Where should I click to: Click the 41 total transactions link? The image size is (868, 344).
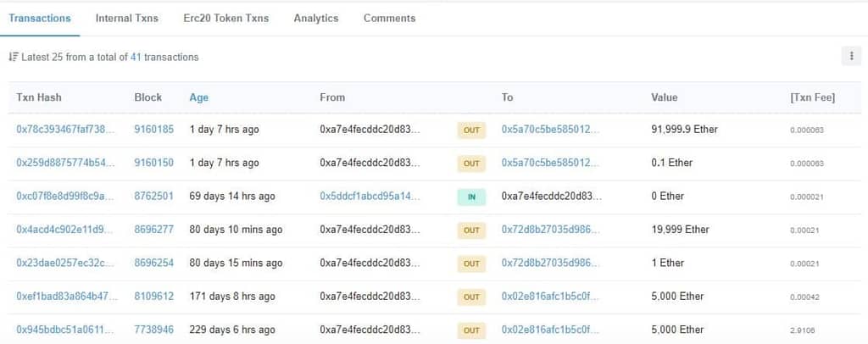click(x=136, y=57)
